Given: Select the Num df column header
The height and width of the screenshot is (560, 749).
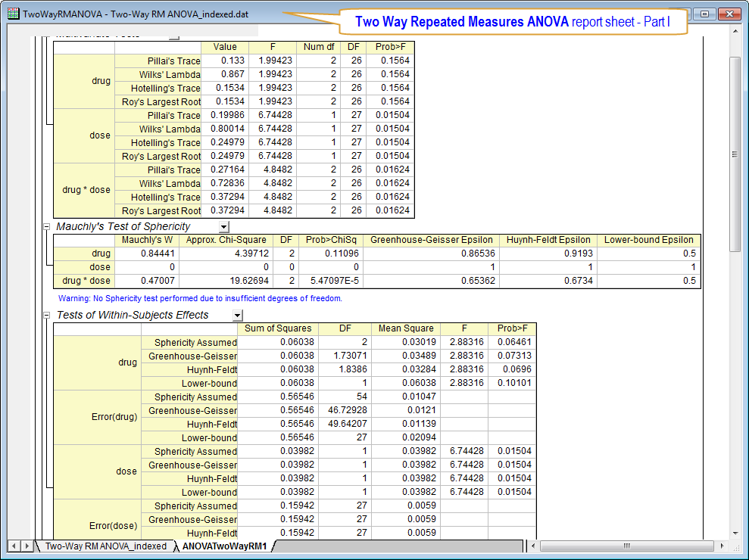Looking at the screenshot, I should [319, 47].
